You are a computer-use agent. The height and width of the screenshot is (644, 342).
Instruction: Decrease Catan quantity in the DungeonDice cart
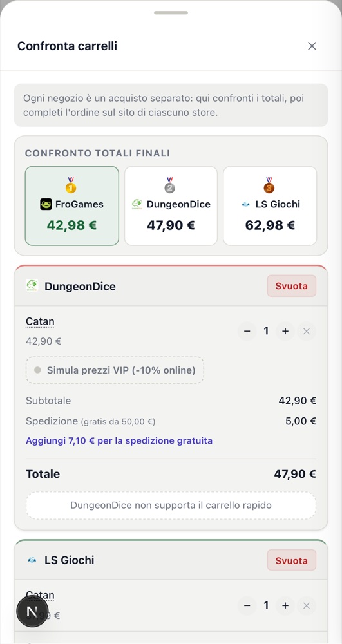pyautogui.click(x=247, y=331)
